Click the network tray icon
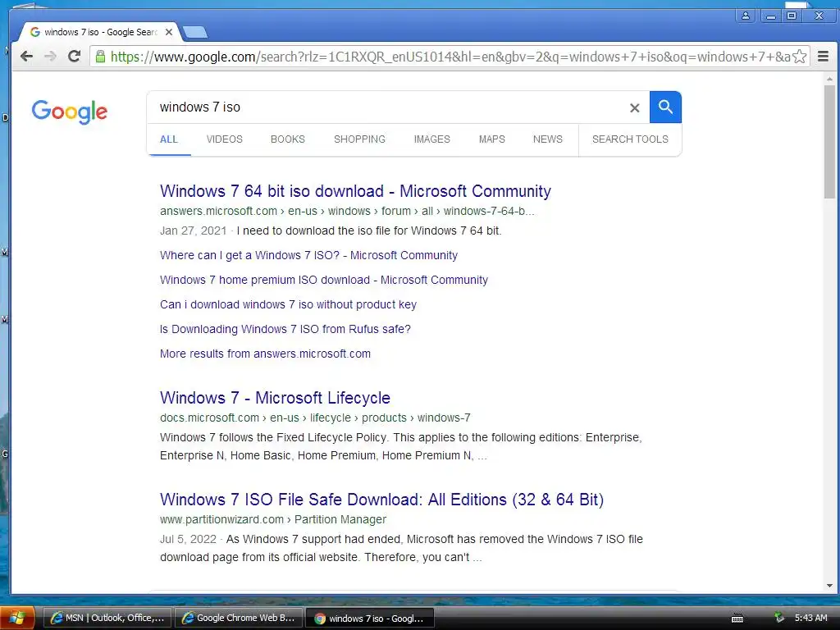The height and width of the screenshot is (630, 840). click(779, 618)
